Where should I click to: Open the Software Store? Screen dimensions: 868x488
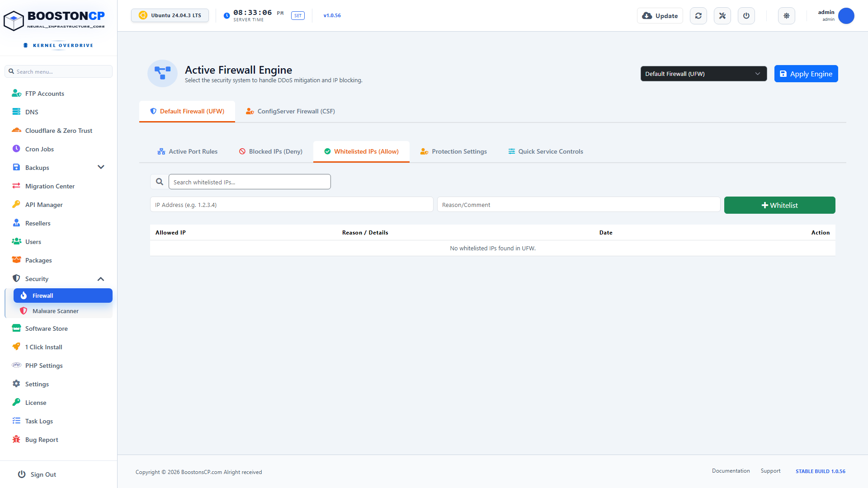tap(58, 328)
